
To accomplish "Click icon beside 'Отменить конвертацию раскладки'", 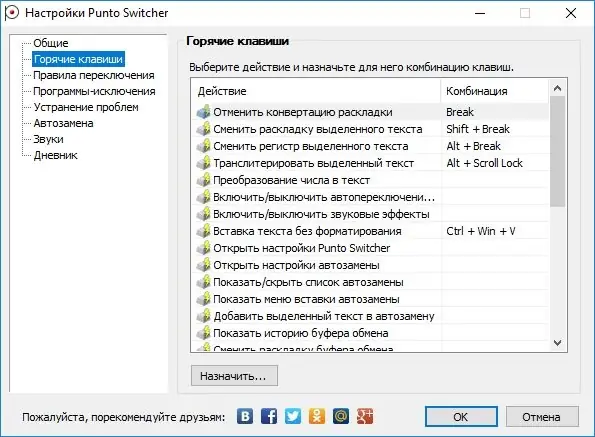I will 204,112.
